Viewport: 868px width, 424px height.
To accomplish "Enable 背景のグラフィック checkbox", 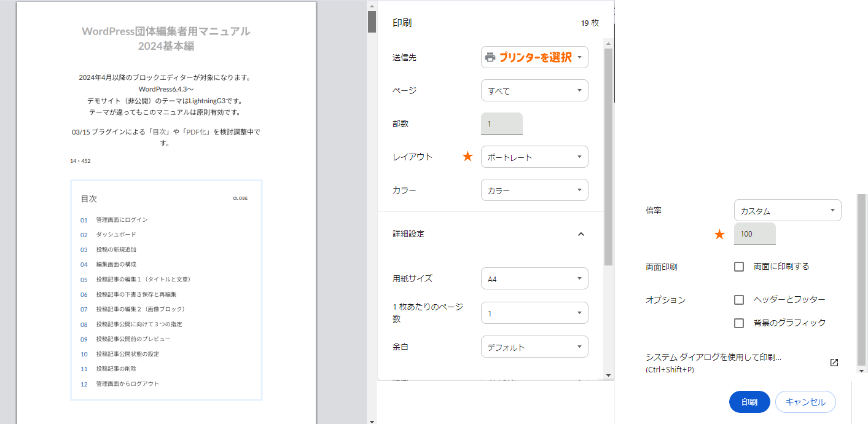I will (739, 323).
